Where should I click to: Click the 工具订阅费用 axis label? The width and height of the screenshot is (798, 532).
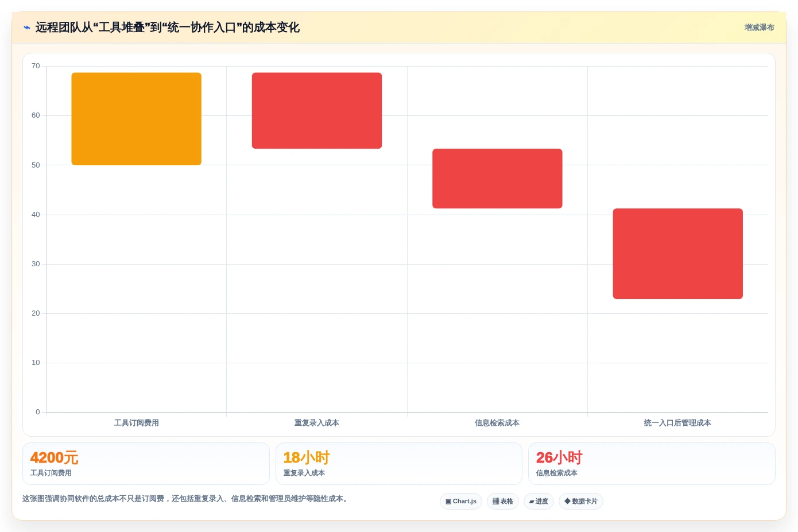[x=136, y=423]
